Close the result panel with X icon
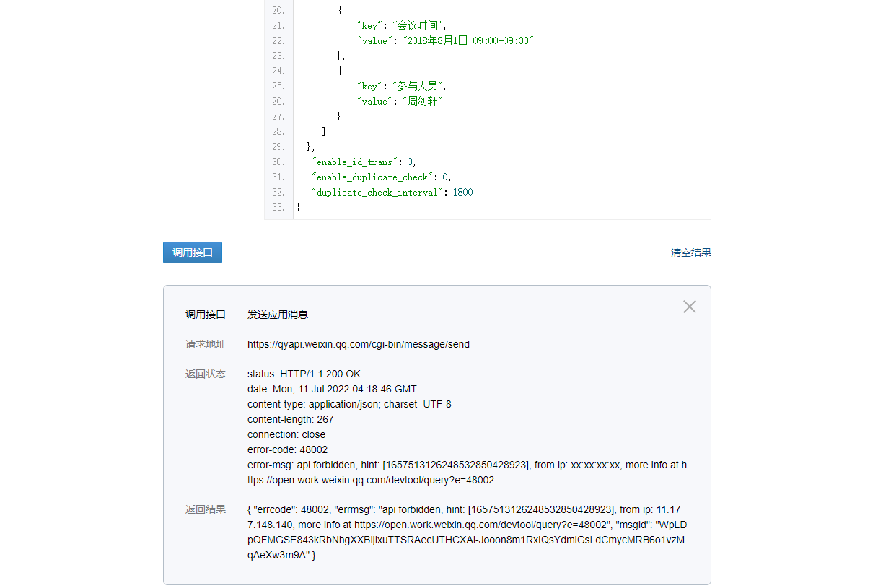Image resolution: width=891 pixels, height=588 pixels. tap(690, 307)
